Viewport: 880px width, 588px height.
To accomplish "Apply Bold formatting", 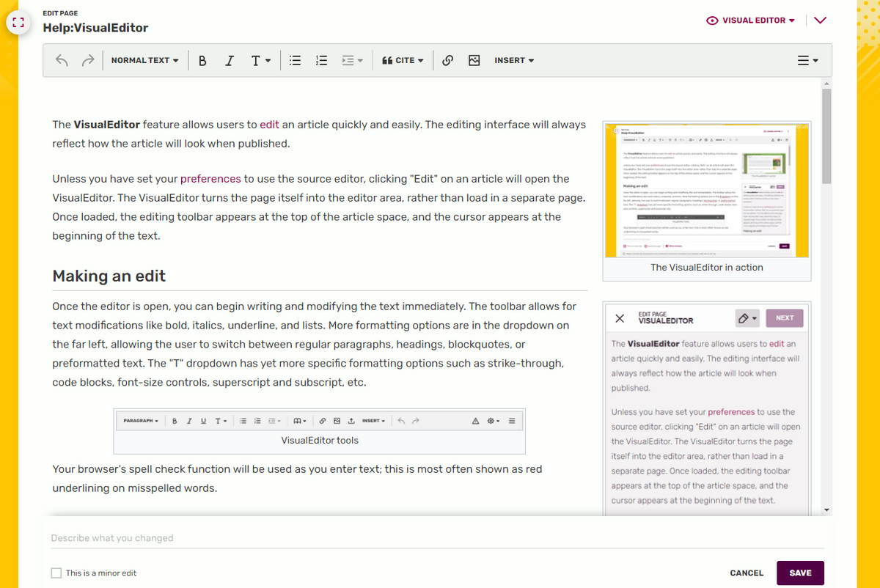I will point(202,60).
